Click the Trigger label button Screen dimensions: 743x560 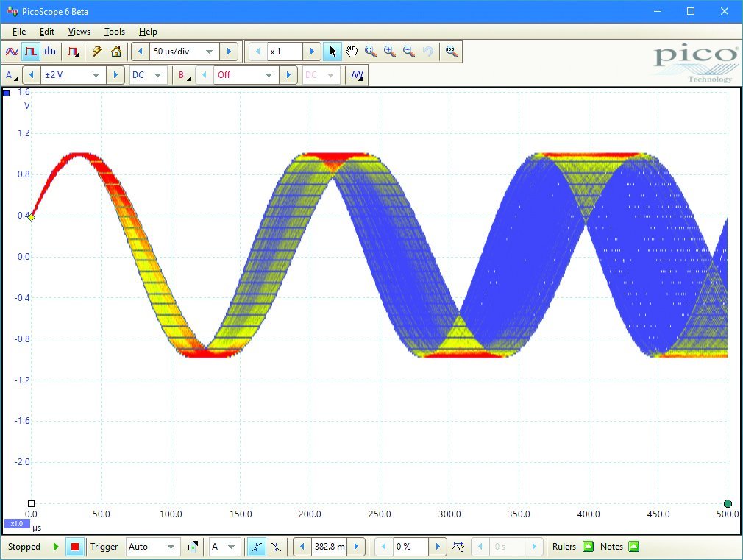104,547
